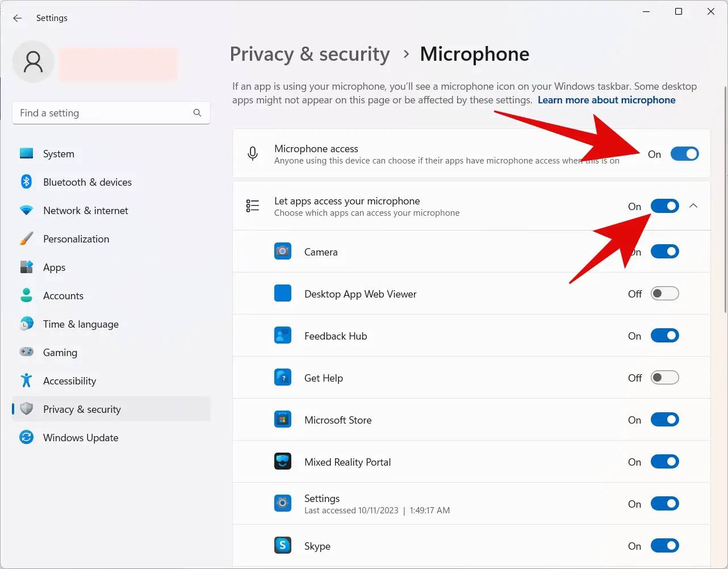Turn off the Microphone access toggle
Screen dimensions: 728x569
click(685, 154)
